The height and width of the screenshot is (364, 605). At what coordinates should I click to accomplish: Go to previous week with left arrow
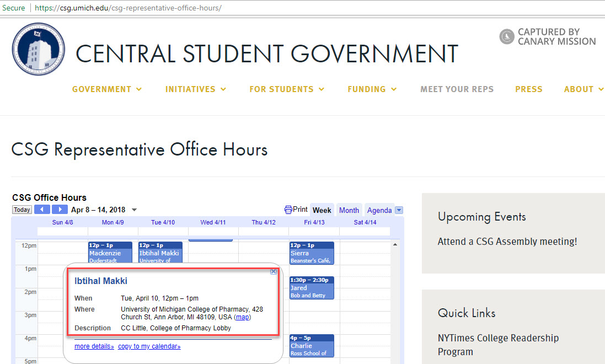point(42,210)
